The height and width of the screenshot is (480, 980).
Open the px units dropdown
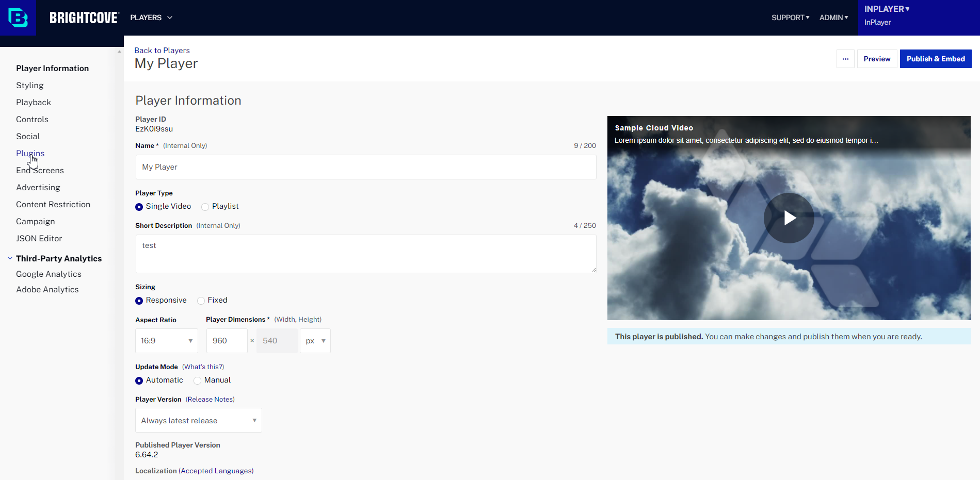coord(315,341)
